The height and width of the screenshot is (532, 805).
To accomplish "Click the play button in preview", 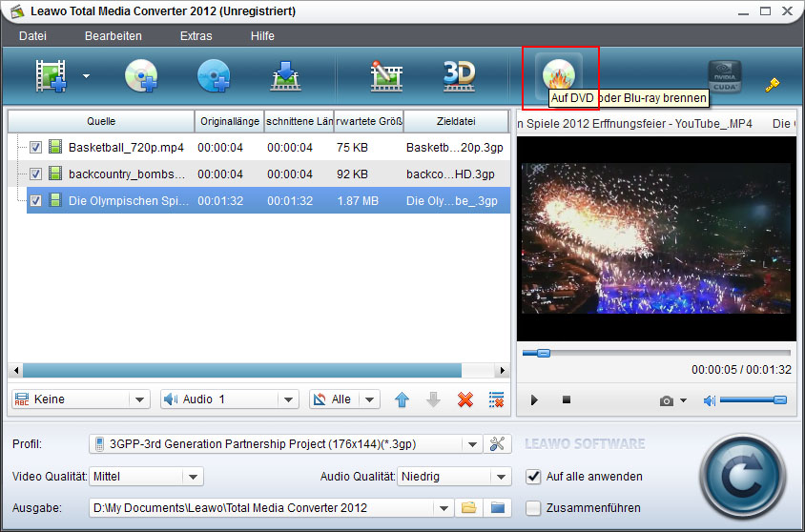I will point(534,399).
